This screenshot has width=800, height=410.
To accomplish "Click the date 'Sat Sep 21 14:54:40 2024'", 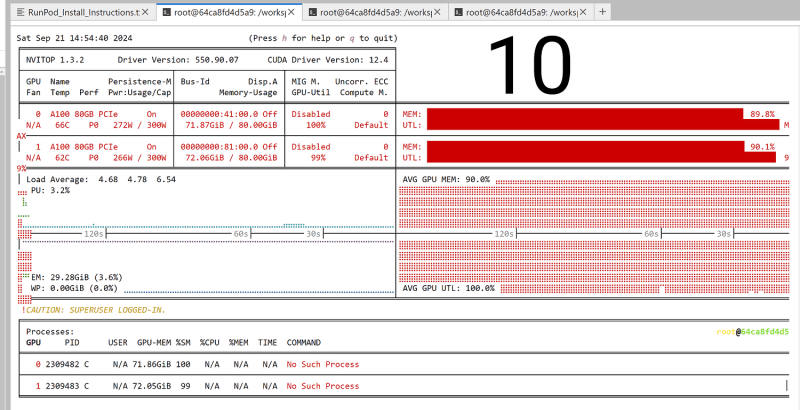I will [x=74, y=38].
